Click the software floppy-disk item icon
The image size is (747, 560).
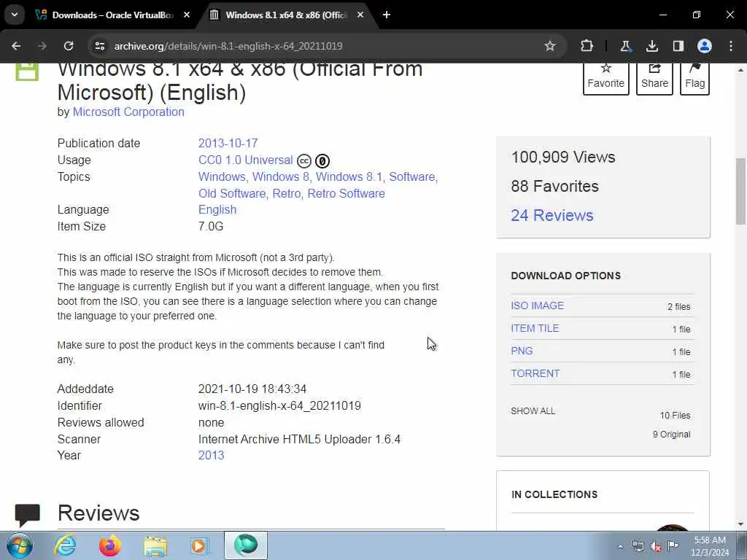click(27, 72)
